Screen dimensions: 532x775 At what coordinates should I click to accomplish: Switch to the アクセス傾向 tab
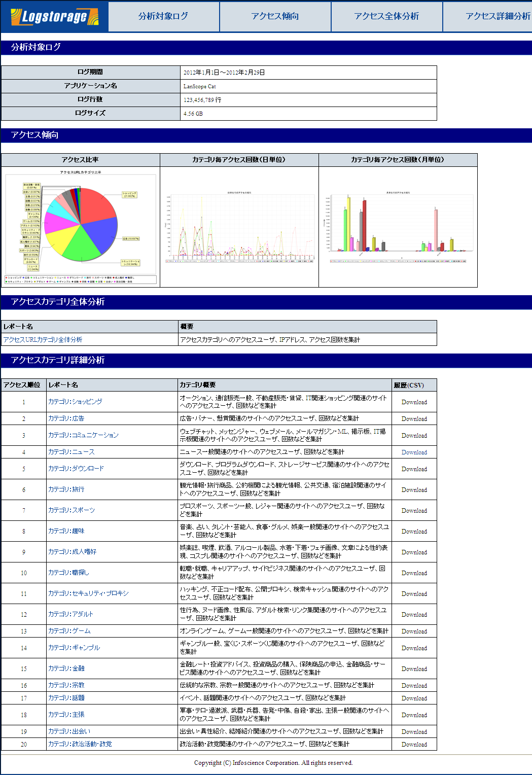[275, 16]
